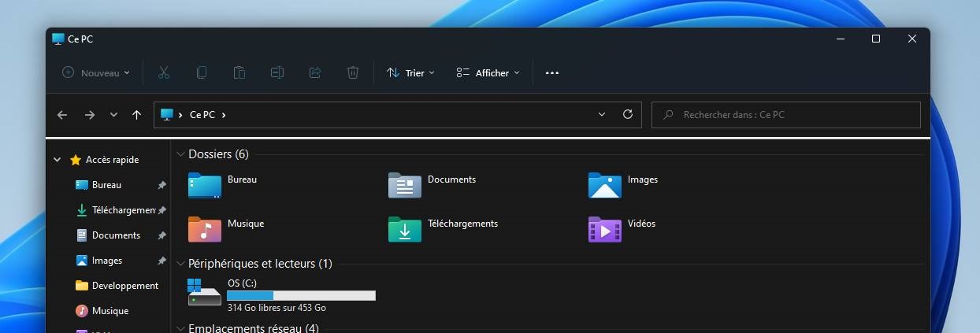This screenshot has height=333, width=980.
Task: Go back with the left arrow
Action: point(62,115)
